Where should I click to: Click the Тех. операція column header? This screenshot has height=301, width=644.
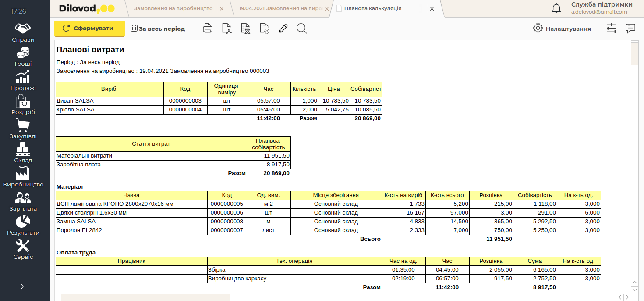click(294, 261)
